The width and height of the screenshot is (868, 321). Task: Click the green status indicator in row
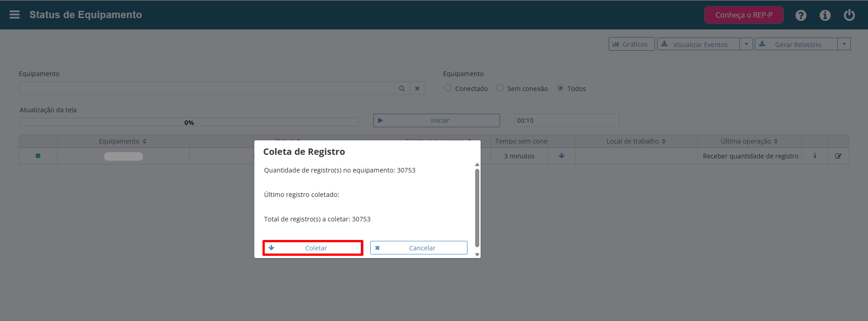(x=38, y=156)
